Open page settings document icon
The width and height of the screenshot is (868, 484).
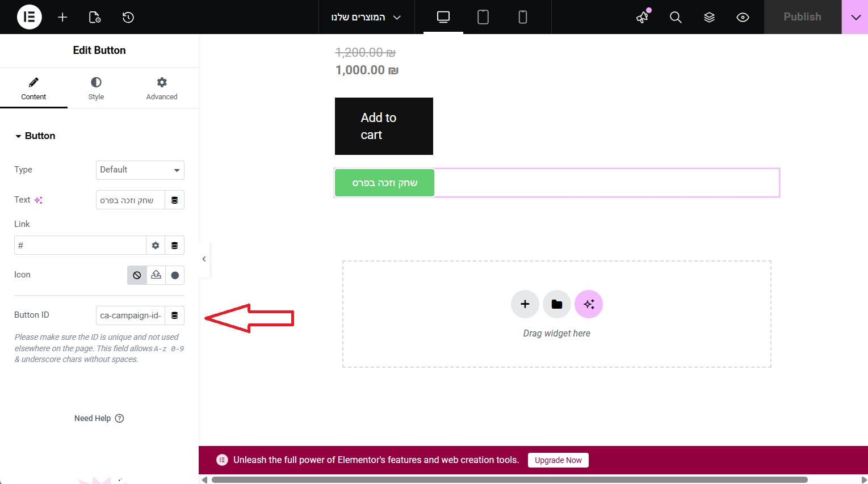(x=95, y=17)
